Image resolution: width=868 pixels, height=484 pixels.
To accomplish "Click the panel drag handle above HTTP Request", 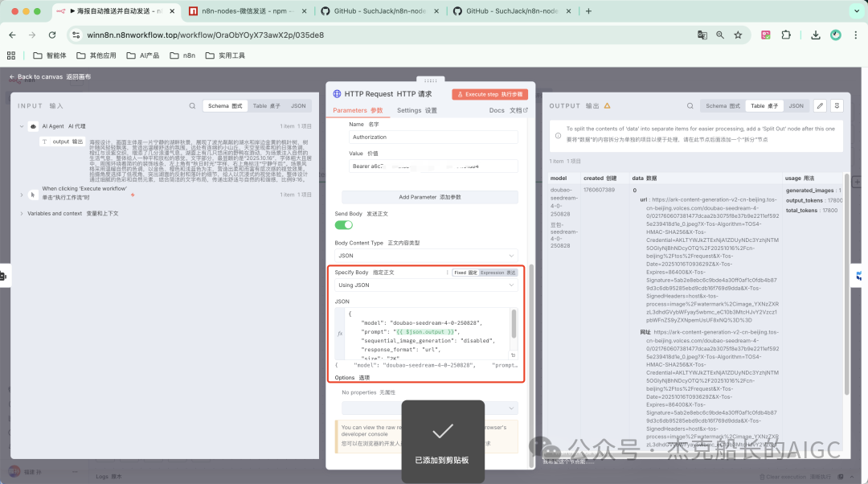I will (431, 80).
